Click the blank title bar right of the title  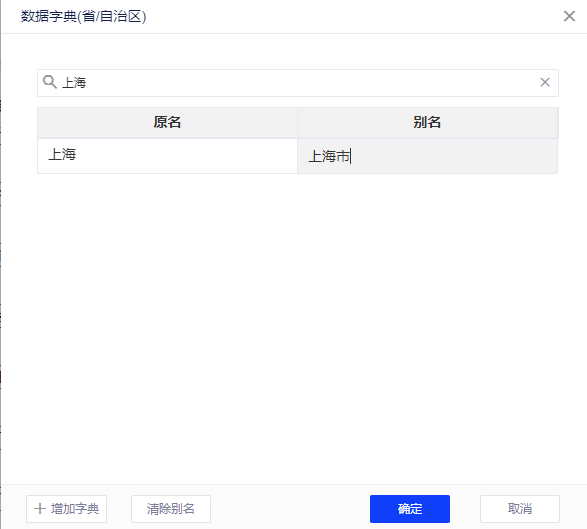pos(352,16)
